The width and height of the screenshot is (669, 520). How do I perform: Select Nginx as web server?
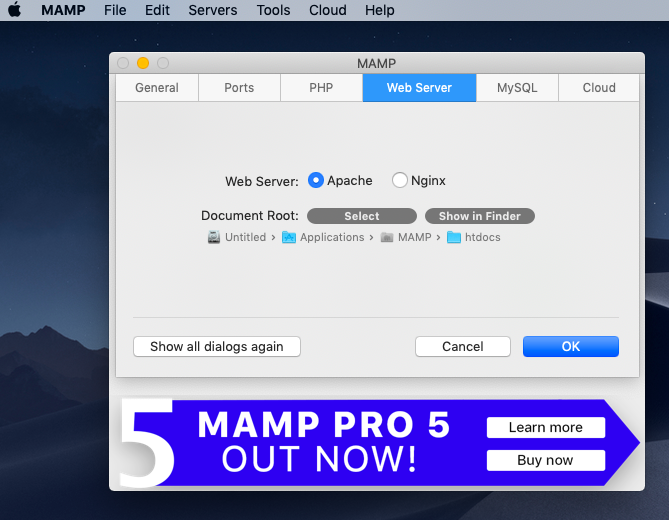[x=400, y=181]
